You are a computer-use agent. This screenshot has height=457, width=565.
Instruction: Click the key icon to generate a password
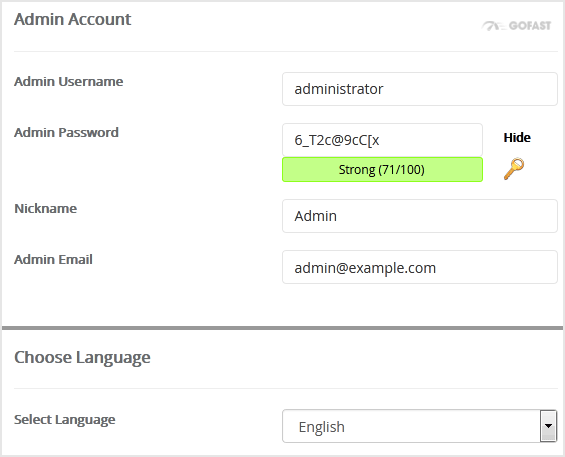coord(514,168)
